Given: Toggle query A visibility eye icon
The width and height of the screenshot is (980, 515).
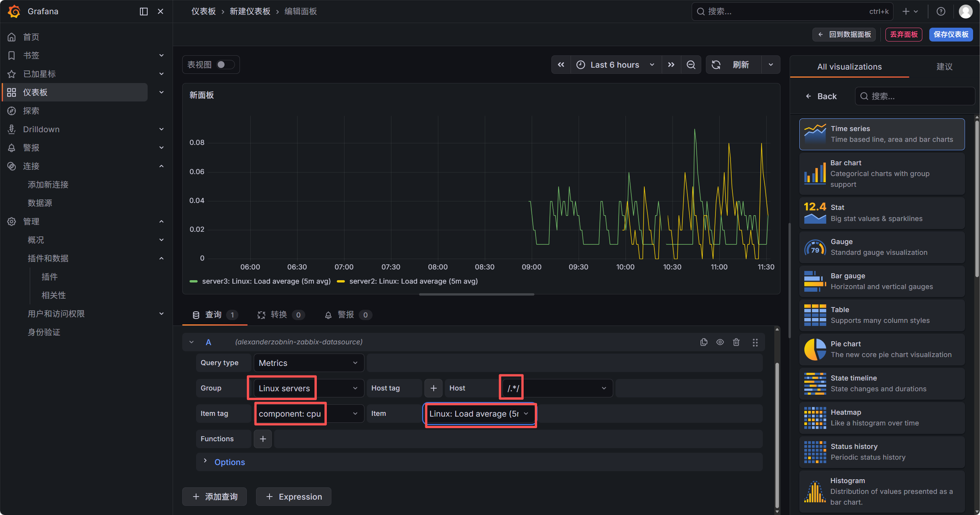Looking at the screenshot, I should click(x=720, y=342).
